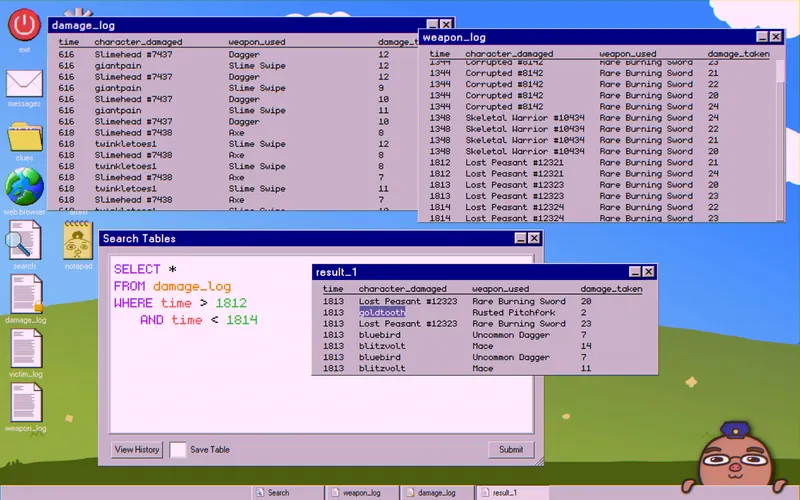
Task: Click the red power exit icon
Action: 24,24
